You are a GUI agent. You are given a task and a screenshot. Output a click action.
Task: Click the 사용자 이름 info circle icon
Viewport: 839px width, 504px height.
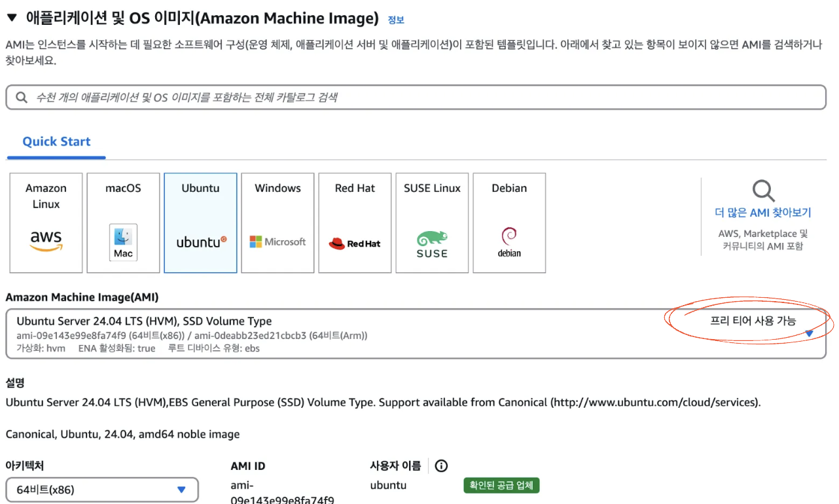(x=442, y=466)
